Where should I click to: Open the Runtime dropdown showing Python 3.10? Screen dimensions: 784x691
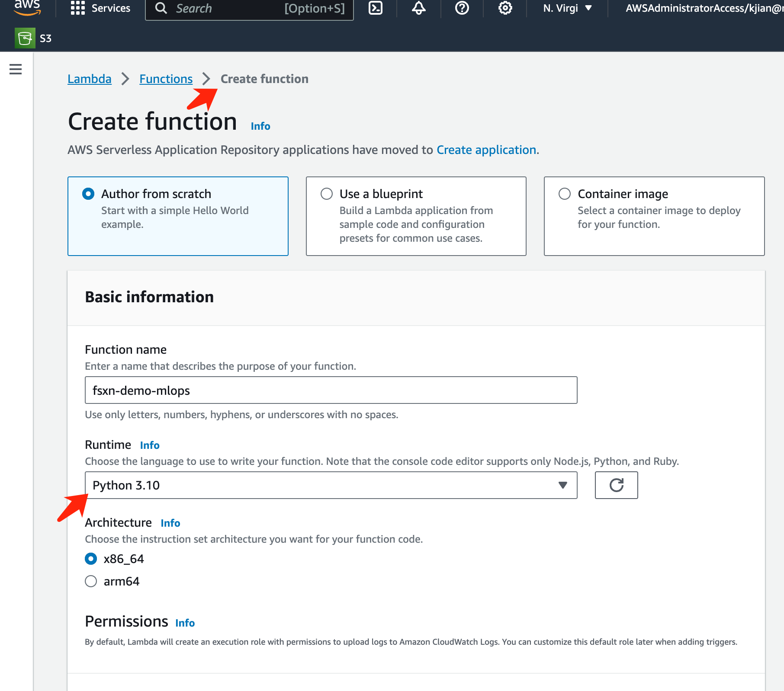(x=331, y=485)
